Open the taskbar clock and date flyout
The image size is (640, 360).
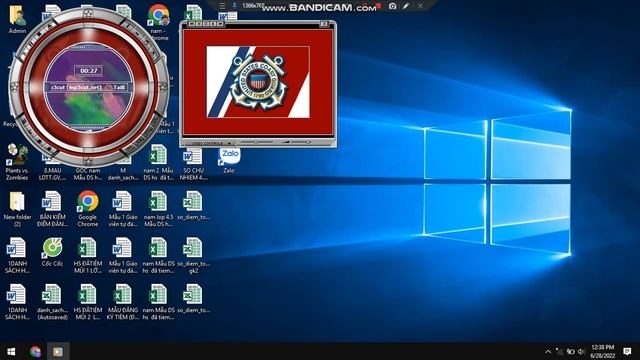603,351
